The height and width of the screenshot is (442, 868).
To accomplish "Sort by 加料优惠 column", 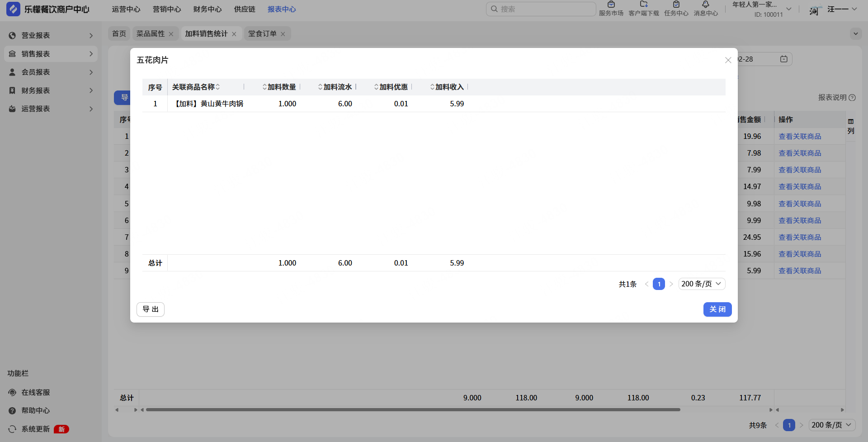I will (376, 87).
